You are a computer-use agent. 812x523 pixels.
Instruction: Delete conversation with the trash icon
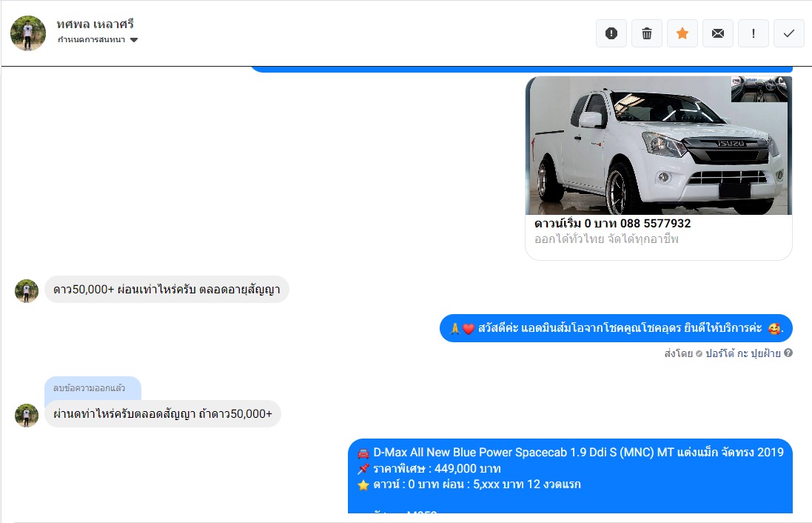tap(647, 33)
